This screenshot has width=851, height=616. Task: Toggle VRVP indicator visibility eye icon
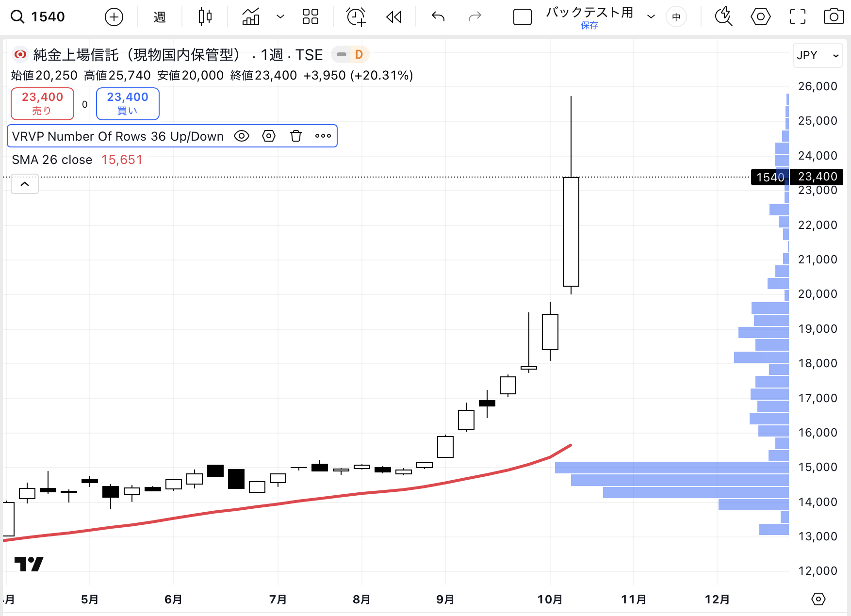242,136
